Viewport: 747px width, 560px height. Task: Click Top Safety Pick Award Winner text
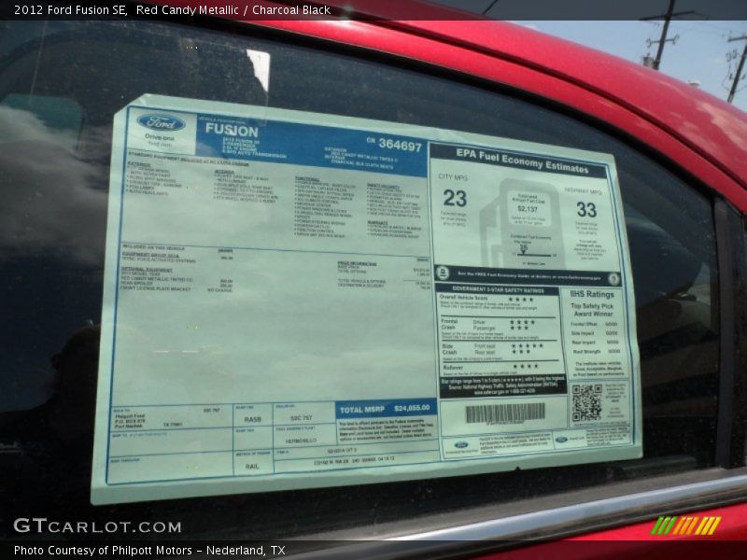click(x=592, y=310)
